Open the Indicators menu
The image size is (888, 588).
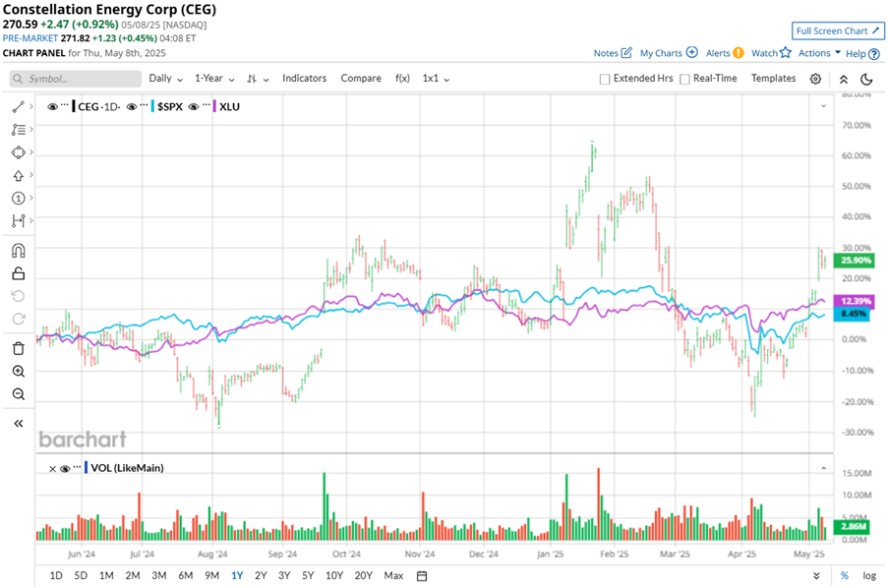click(x=305, y=79)
